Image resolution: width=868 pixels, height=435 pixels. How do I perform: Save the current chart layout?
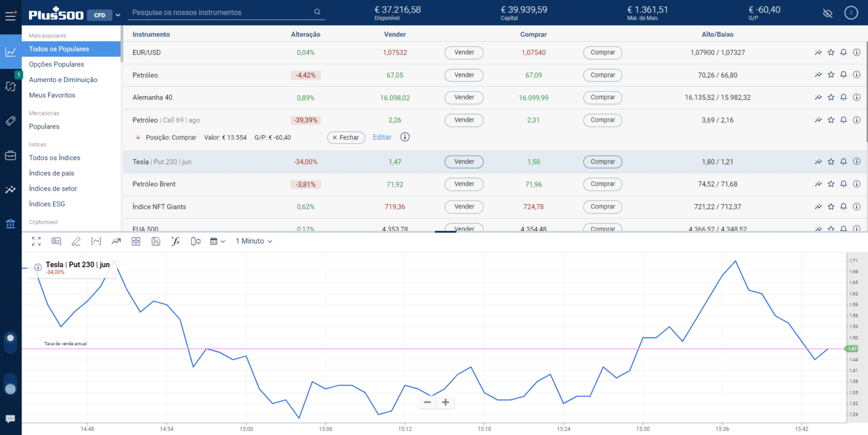pos(155,241)
